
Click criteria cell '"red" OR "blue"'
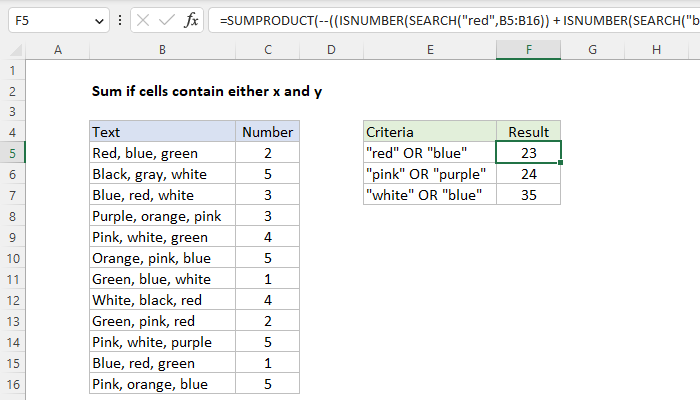[430, 153]
